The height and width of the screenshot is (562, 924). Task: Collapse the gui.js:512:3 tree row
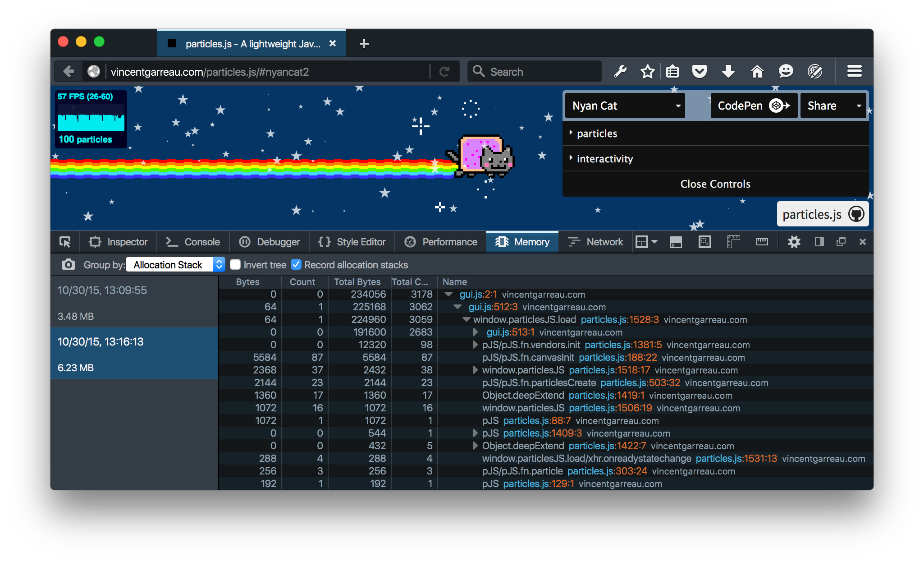pos(457,307)
